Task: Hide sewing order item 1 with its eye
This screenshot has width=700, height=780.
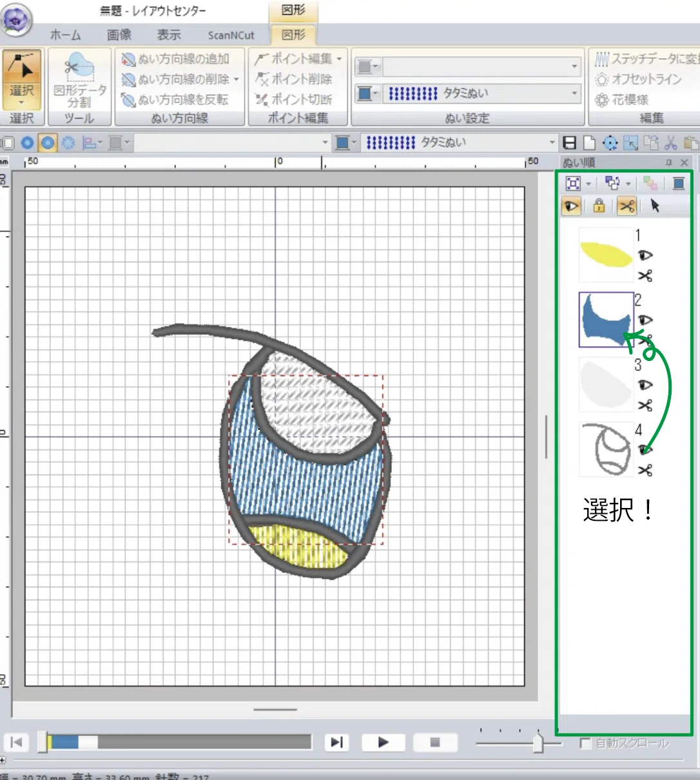Action: pyautogui.click(x=645, y=256)
